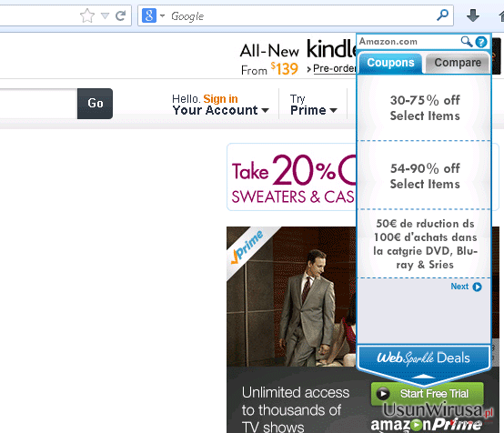Screen dimensions: 504x433
Task: Expand the Try Prime dropdown menu
Action: click(x=333, y=110)
